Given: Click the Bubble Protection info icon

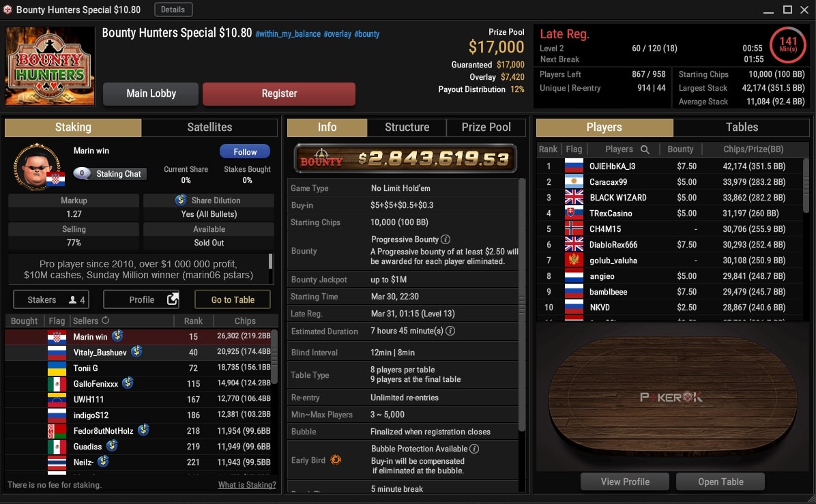Looking at the screenshot, I should click(x=474, y=448).
